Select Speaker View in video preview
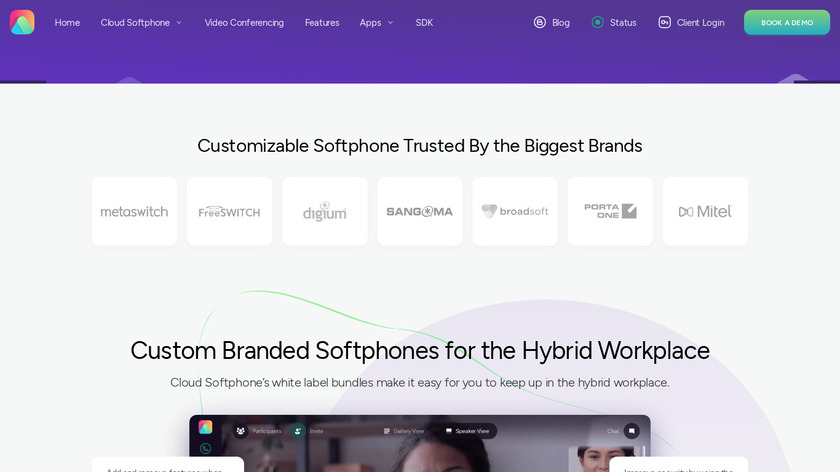The width and height of the screenshot is (840, 472). [468, 431]
